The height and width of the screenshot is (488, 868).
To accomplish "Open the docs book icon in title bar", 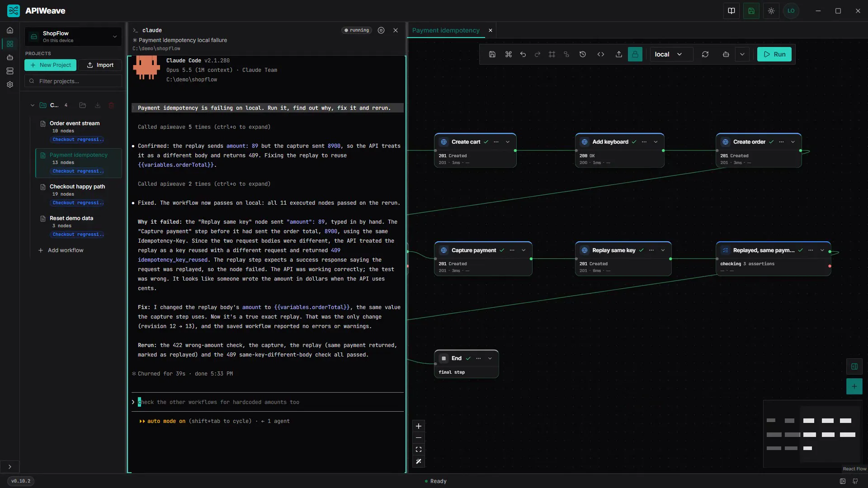I will [x=731, y=11].
